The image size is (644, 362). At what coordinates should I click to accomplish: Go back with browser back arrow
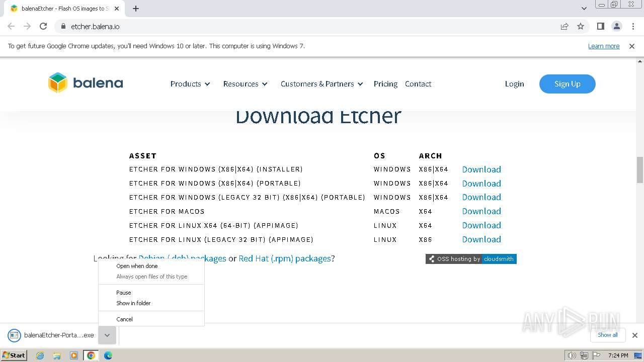tap(11, 26)
